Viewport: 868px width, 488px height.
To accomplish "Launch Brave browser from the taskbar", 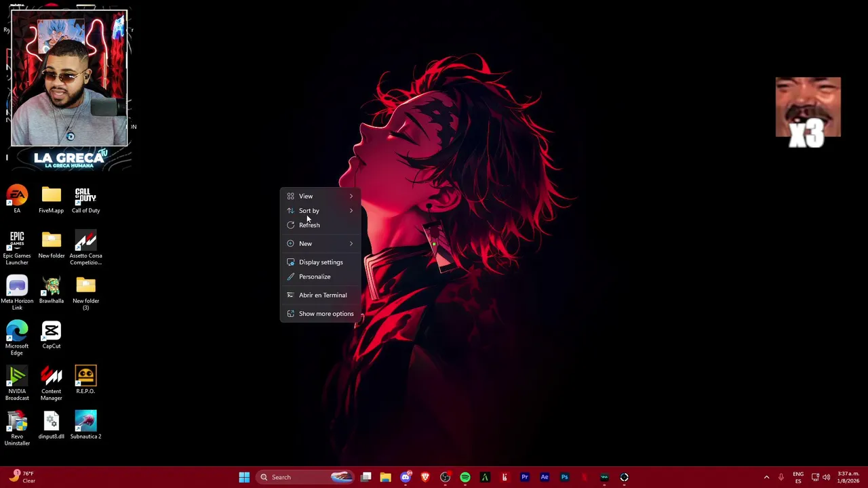I will click(425, 477).
